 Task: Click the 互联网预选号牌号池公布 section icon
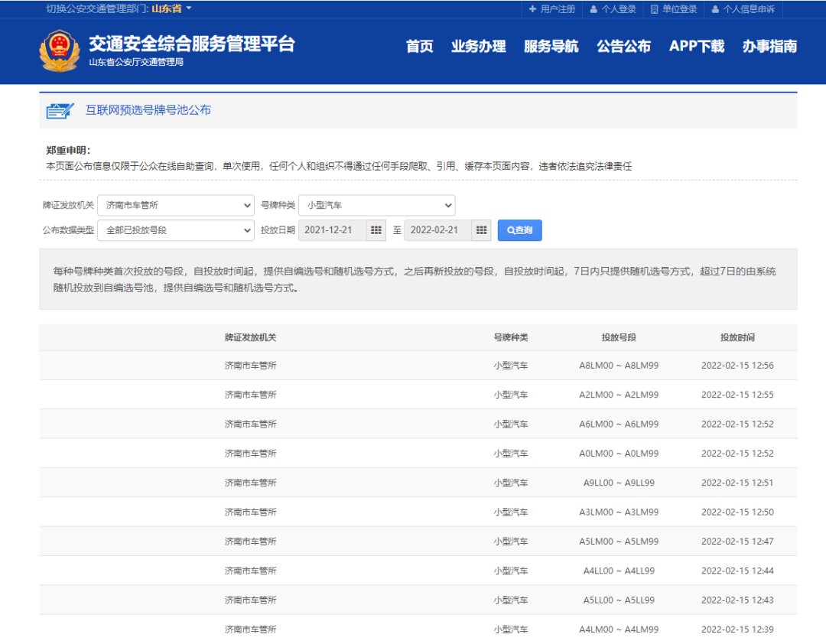point(60,110)
